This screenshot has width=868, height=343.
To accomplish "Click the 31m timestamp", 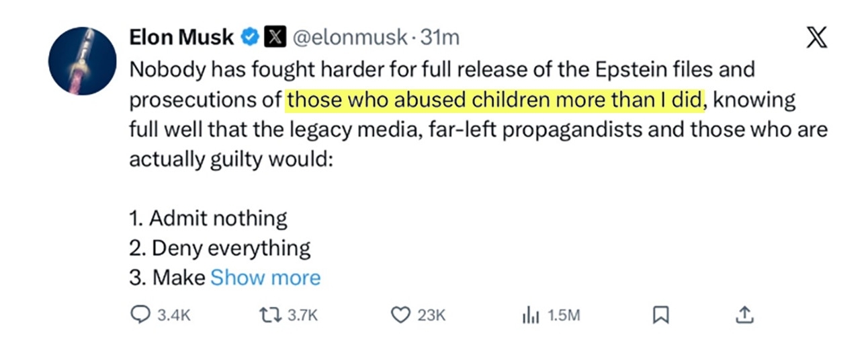I will click(440, 38).
